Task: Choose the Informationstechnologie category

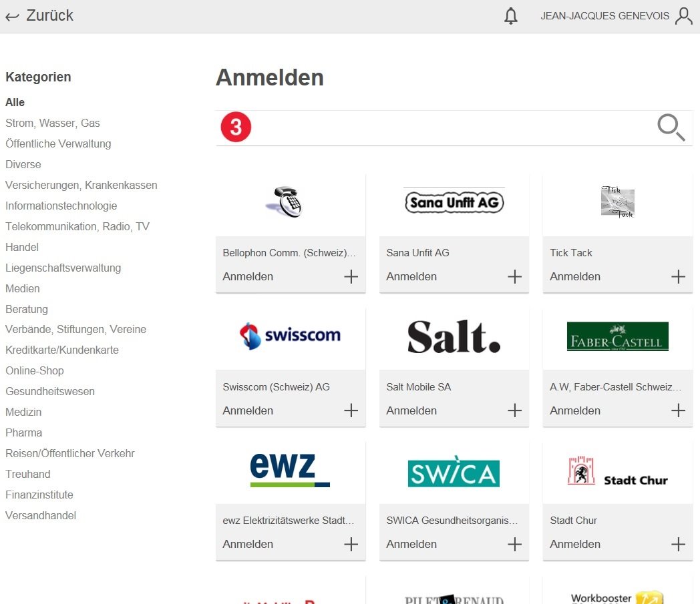Action: (61, 206)
